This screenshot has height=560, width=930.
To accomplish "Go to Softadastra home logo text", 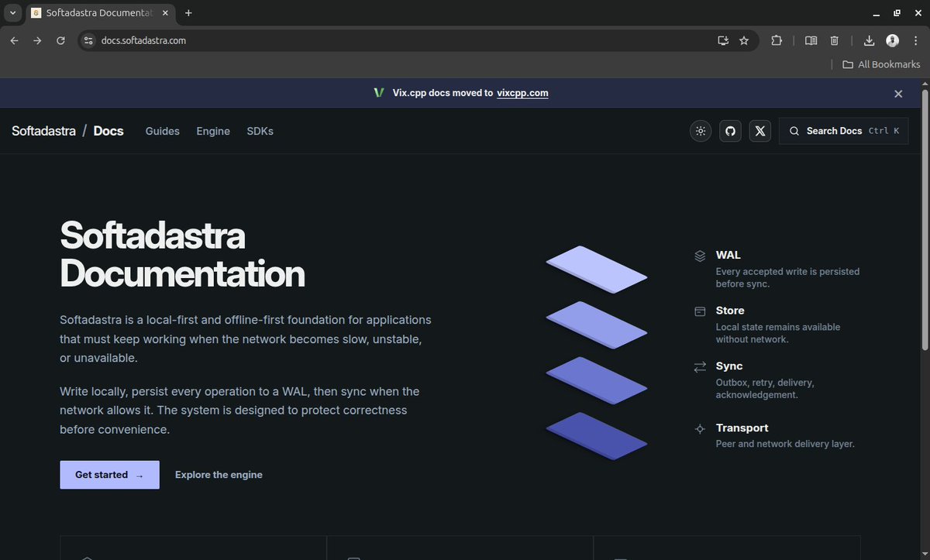I will 43,131.
